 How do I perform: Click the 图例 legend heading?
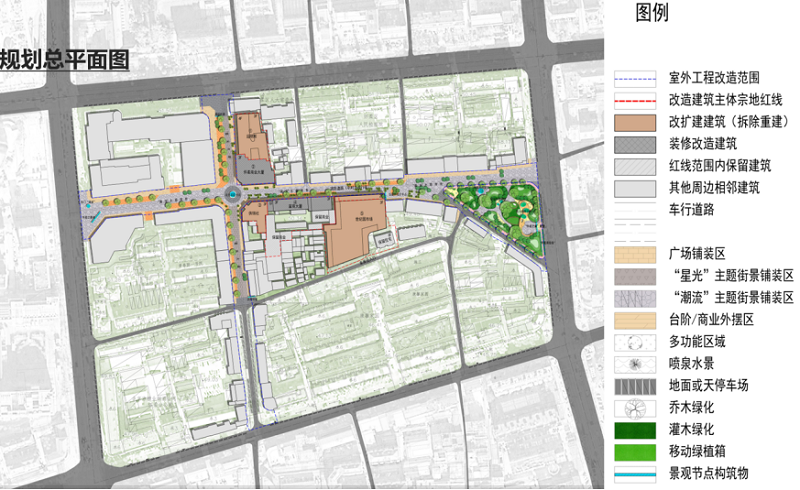point(652,13)
